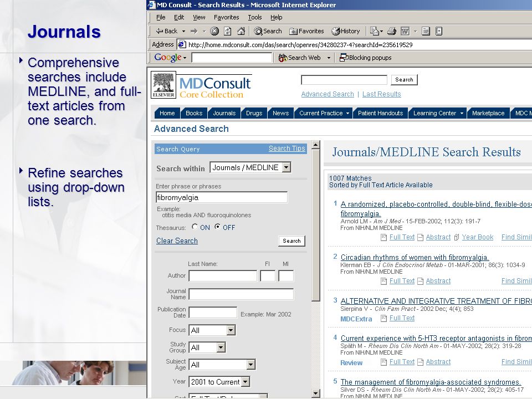Click the Blocking popups button
Viewport: 532px width, 399px height.
(366, 58)
